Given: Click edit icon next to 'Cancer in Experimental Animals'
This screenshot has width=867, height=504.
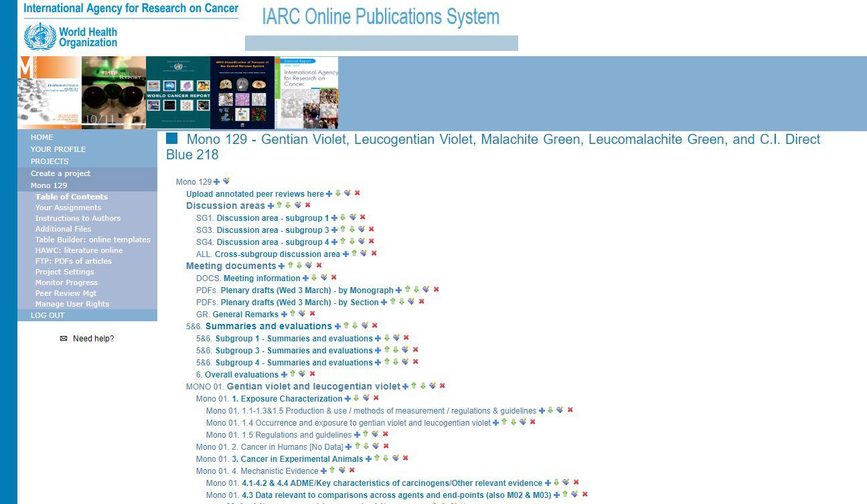Looking at the screenshot, I should tap(395, 458).
